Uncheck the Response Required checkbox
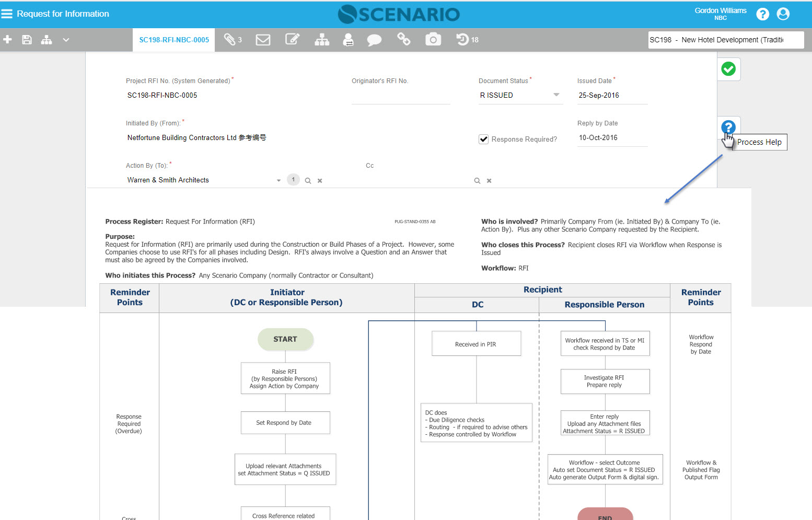The width and height of the screenshot is (812, 520). 484,140
